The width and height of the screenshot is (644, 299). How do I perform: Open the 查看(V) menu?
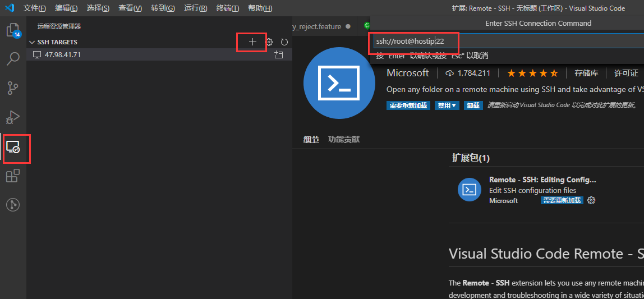pyautogui.click(x=130, y=8)
